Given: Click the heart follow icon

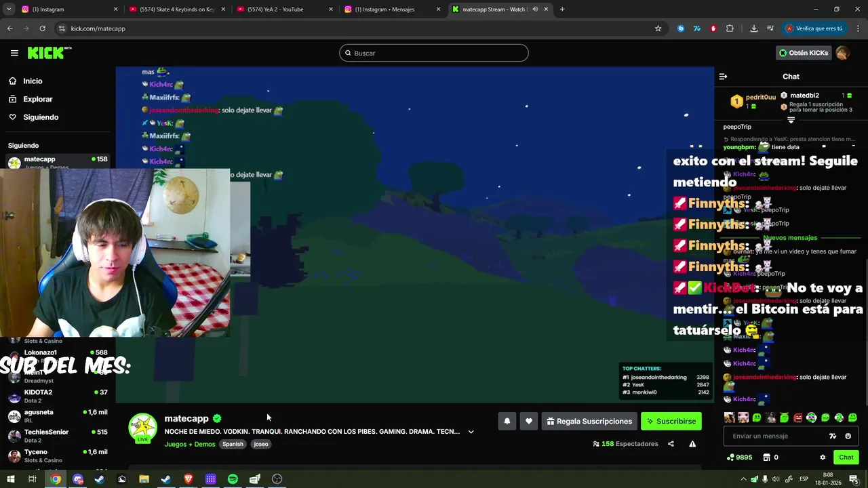Looking at the screenshot, I should 529,421.
